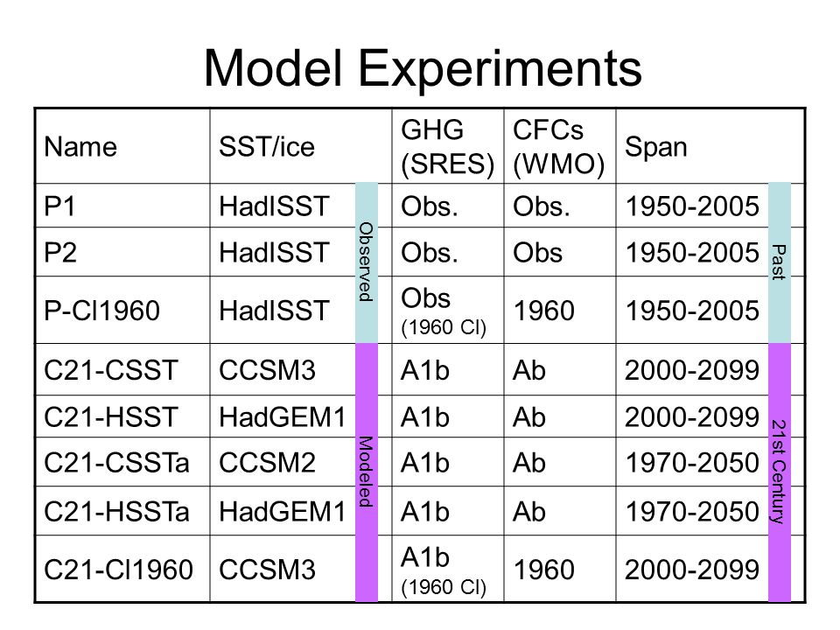840x630 pixels.
Task: Click the Obs (1960 Cl) GHG cell
Action: point(448,310)
